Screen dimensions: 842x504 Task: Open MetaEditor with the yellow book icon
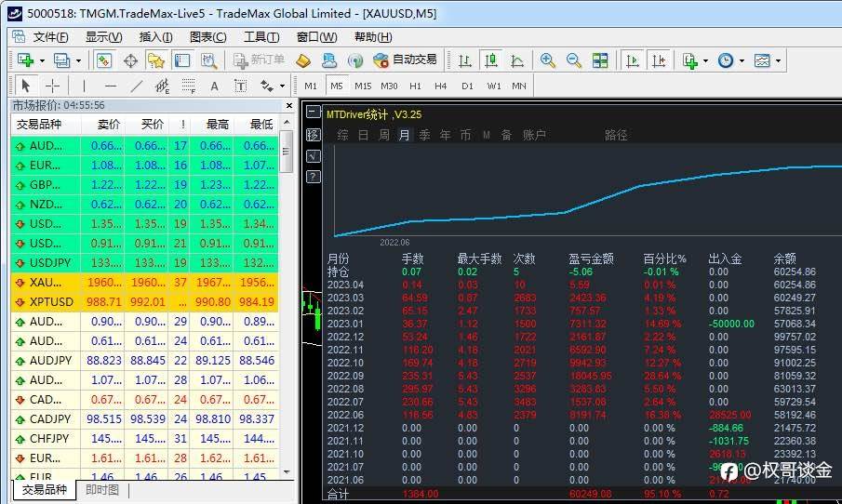click(303, 60)
